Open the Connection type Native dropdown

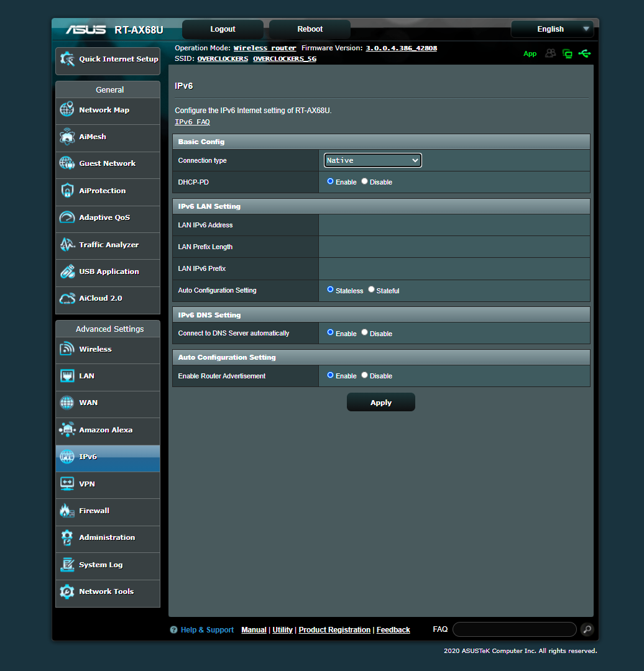pos(372,160)
